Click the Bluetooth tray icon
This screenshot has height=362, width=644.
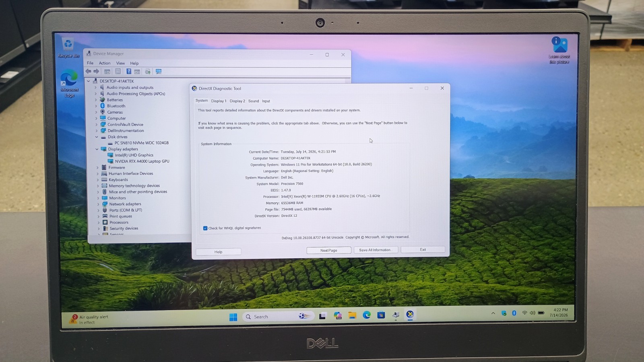pos(514,313)
